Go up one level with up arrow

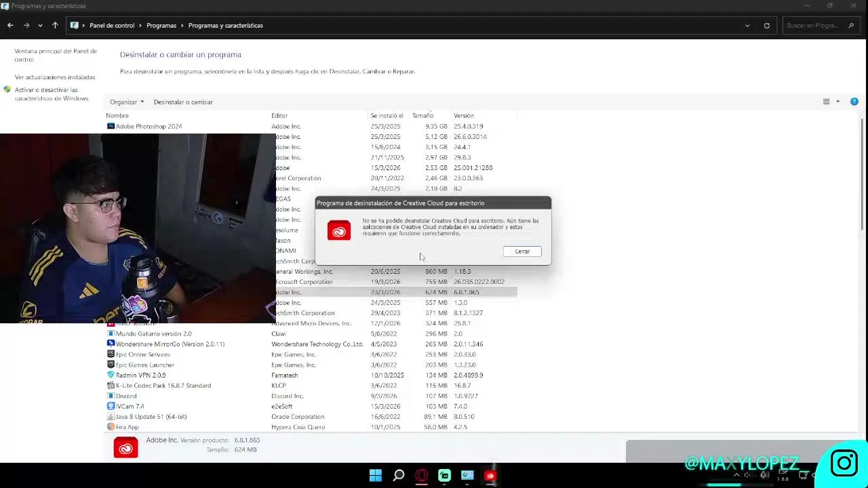55,26
